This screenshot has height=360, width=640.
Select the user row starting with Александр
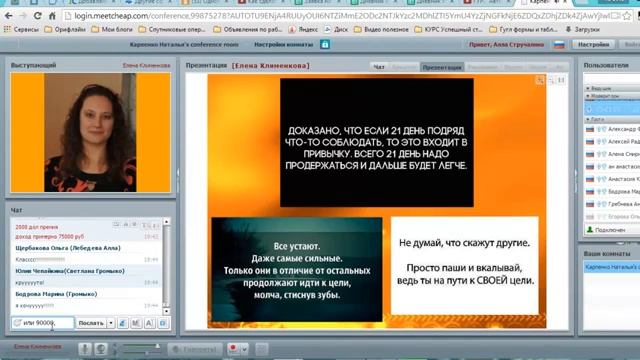[612, 129]
